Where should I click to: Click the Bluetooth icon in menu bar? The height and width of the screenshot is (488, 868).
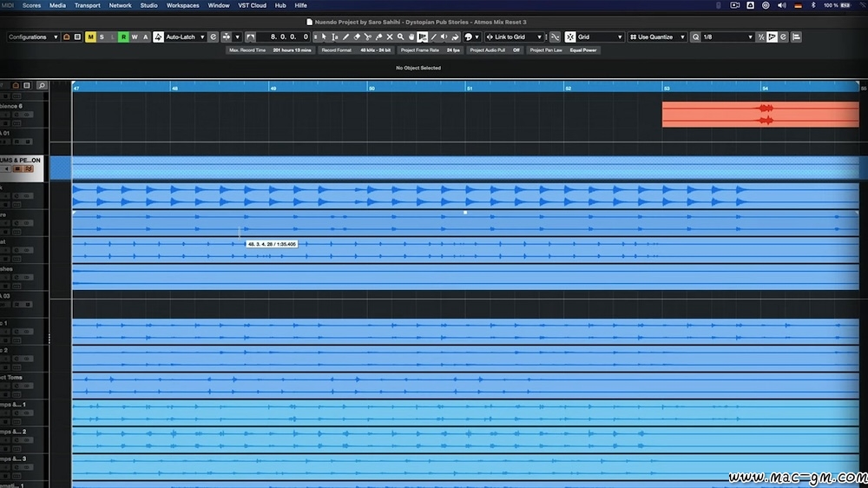click(x=813, y=5)
